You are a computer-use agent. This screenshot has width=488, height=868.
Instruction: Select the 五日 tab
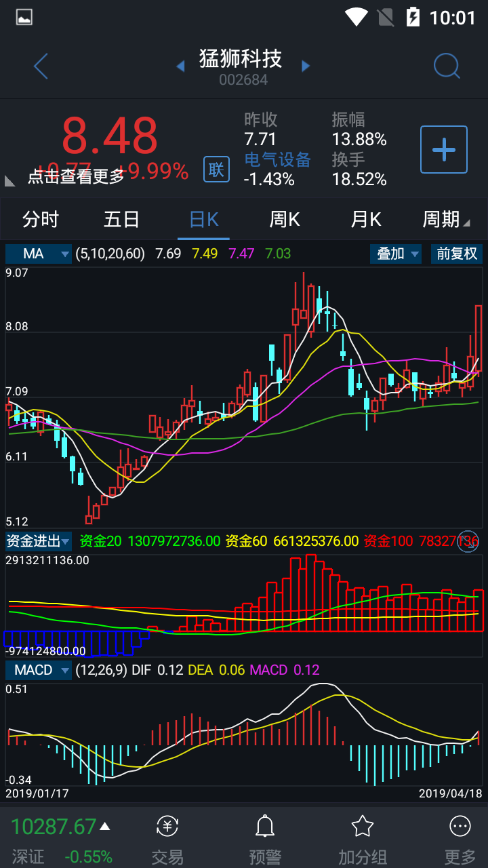point(122,219)
